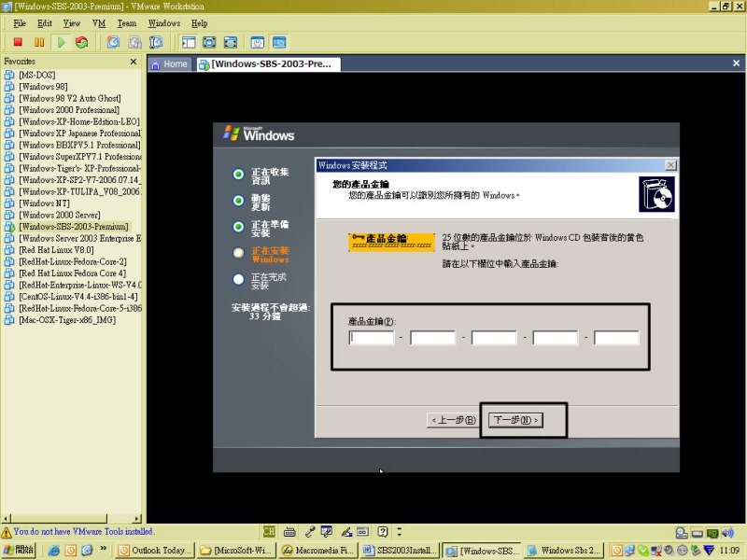The width and height of the screenshot is (747, 560).
Task: Select [Windows-SBS-2003-Premium] favorite
Action: (x=74, y=227)
